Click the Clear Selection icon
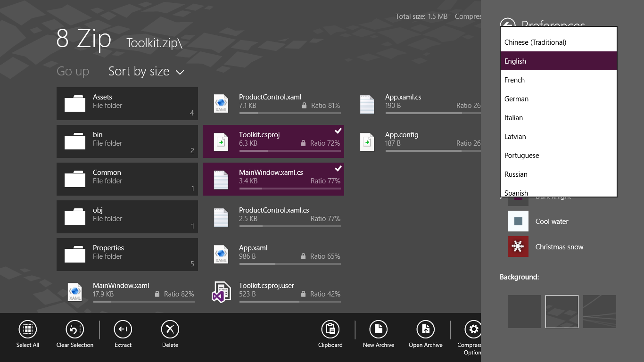644x362 pixels. click(x=74, y=329)
